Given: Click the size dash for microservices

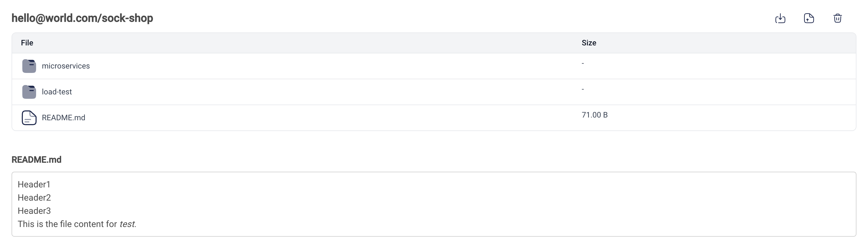Looking at the screenshot, I should pyautogui.click(x=583, y=63).
